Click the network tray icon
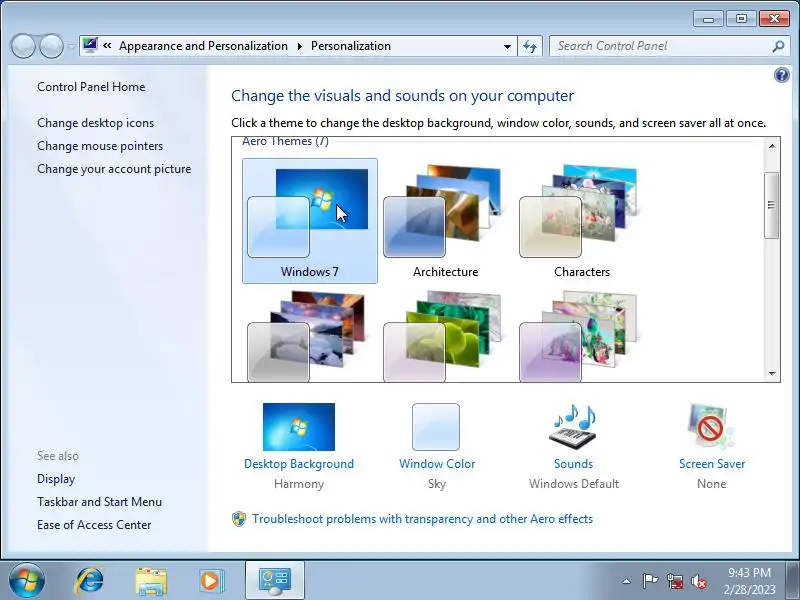 [674, 581]
